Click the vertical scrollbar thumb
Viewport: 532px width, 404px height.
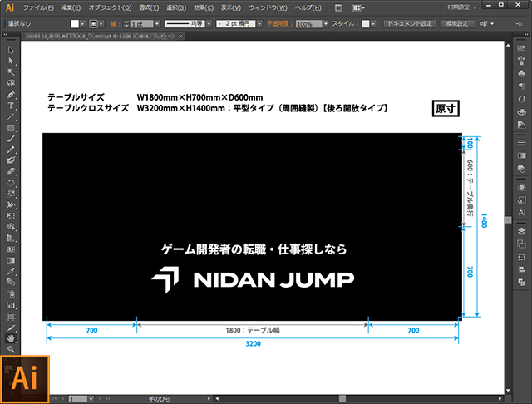pyautogui.click(x=508, y=219)
